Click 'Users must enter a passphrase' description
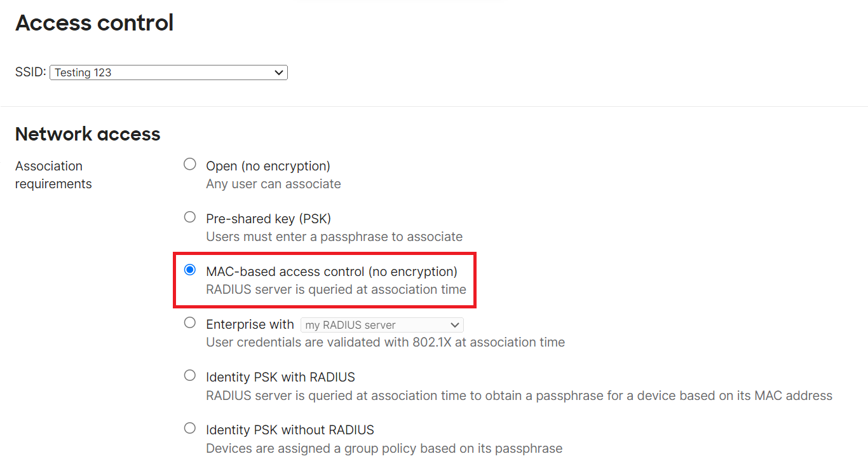Viewport: 868px width, 475px height. point(334,237)
